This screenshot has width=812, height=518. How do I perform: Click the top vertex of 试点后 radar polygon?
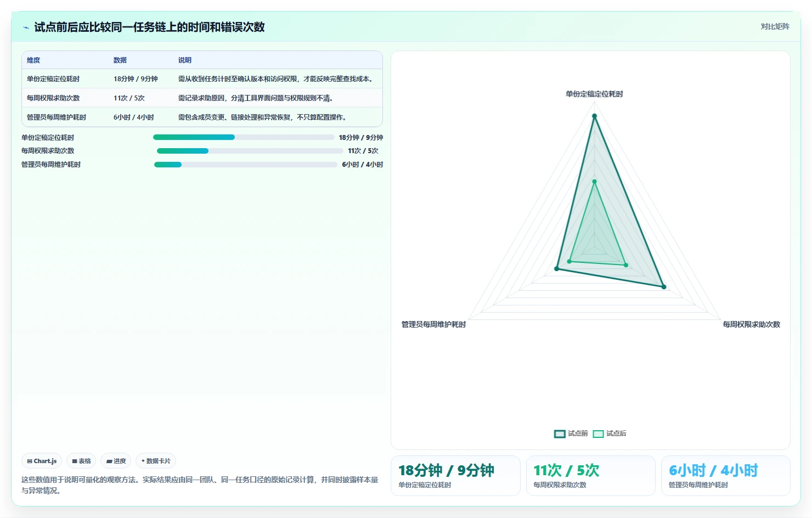[x=594, y=182]
